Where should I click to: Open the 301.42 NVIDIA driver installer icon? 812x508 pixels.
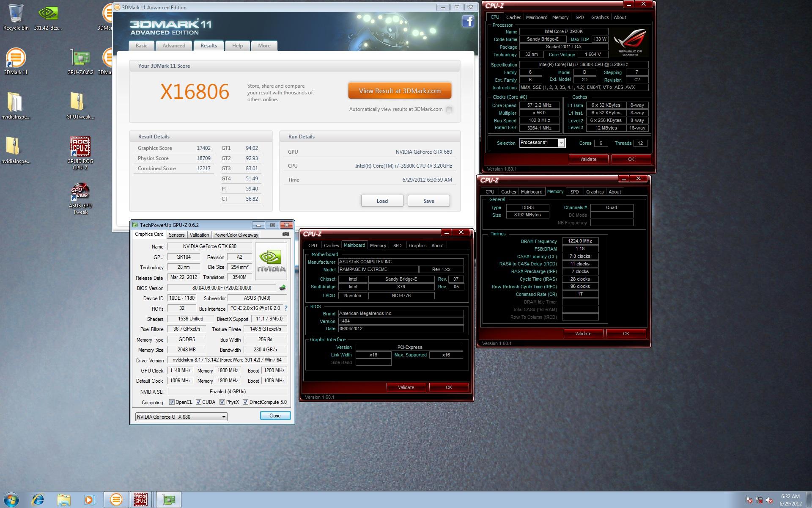tap(48, 17)
